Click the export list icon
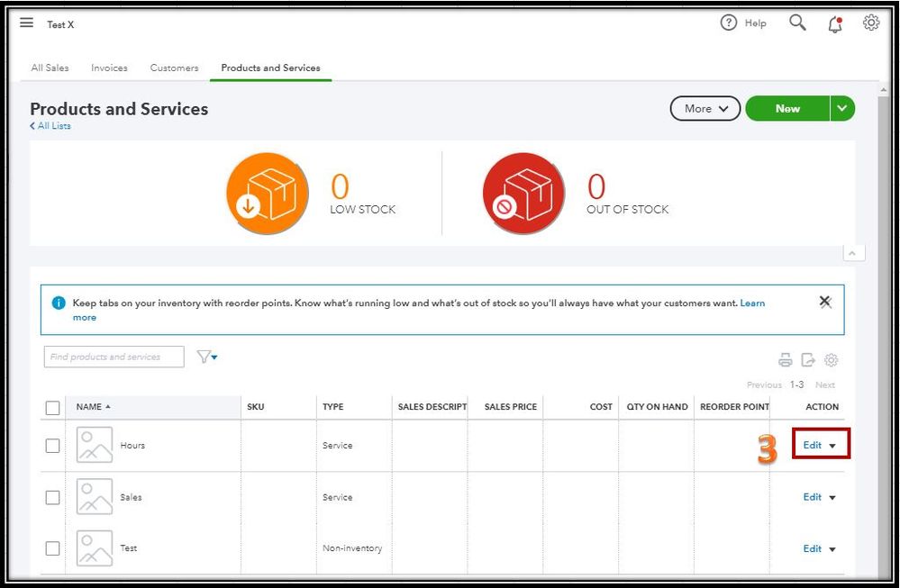This screenshot has height=588, width=900. tap(808, 360)
